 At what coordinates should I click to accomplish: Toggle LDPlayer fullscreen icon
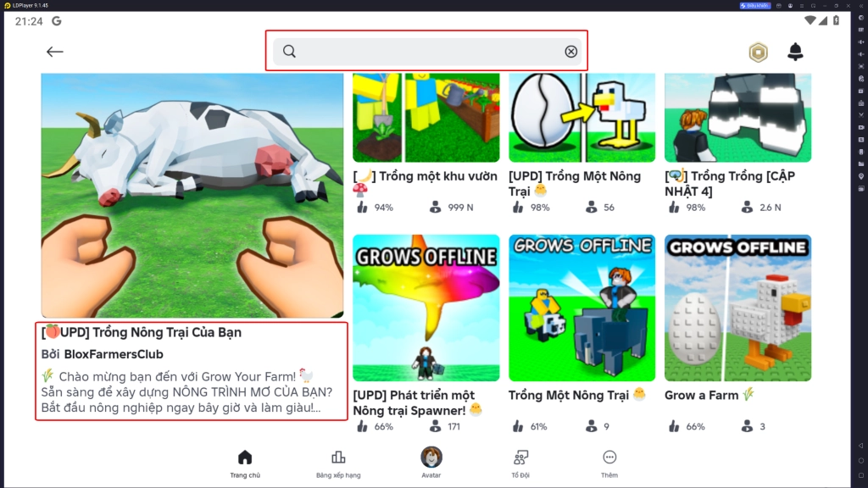click(861, 66)
